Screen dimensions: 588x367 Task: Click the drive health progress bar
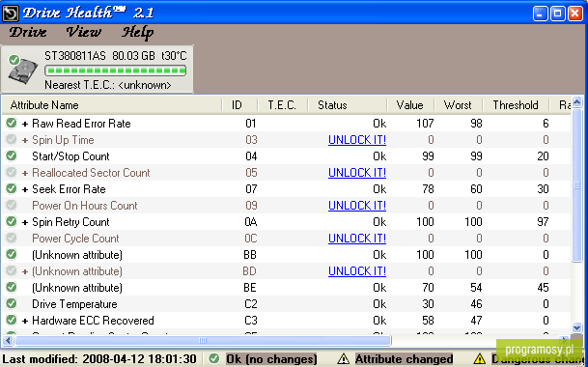pos(116,71)
